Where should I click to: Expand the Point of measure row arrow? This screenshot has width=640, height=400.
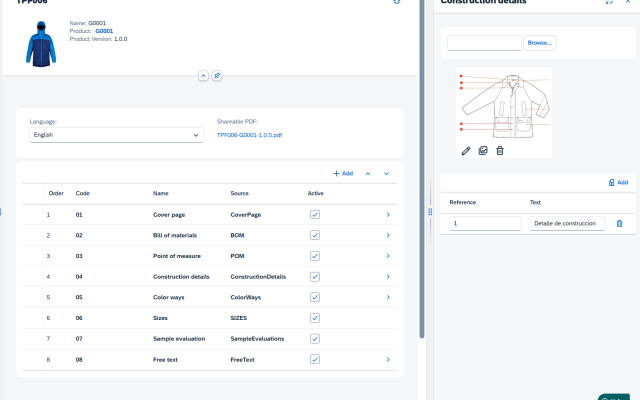click(x=388, y=256)
